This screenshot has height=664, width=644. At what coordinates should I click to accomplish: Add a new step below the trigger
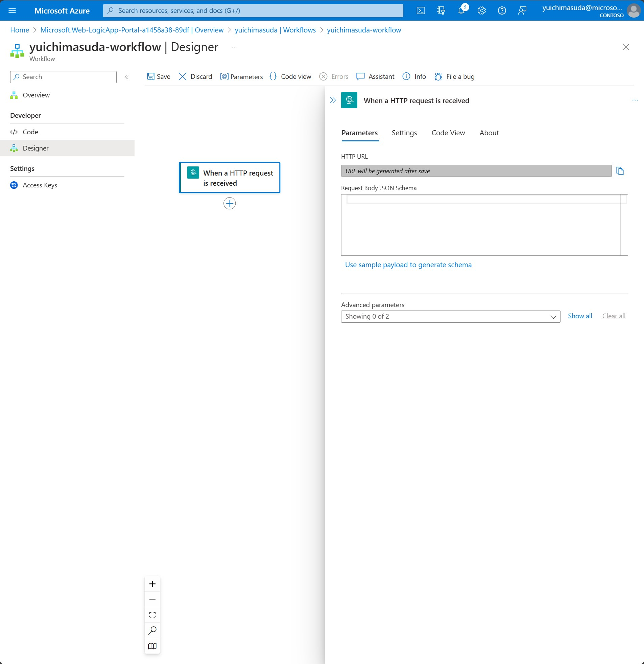point(230,203)
